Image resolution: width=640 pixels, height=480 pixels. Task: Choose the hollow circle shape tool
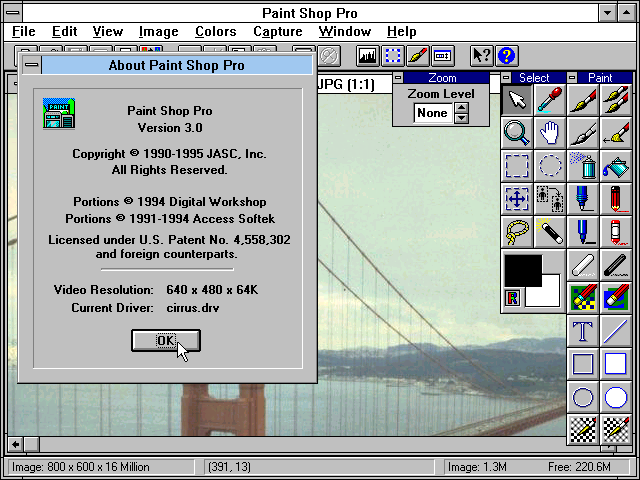point(583,397)
